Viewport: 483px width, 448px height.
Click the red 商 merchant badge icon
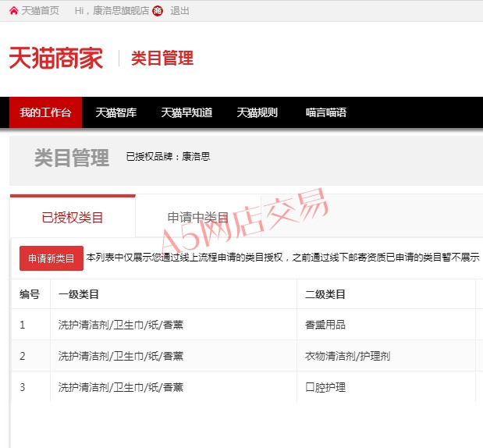point(158,11)
